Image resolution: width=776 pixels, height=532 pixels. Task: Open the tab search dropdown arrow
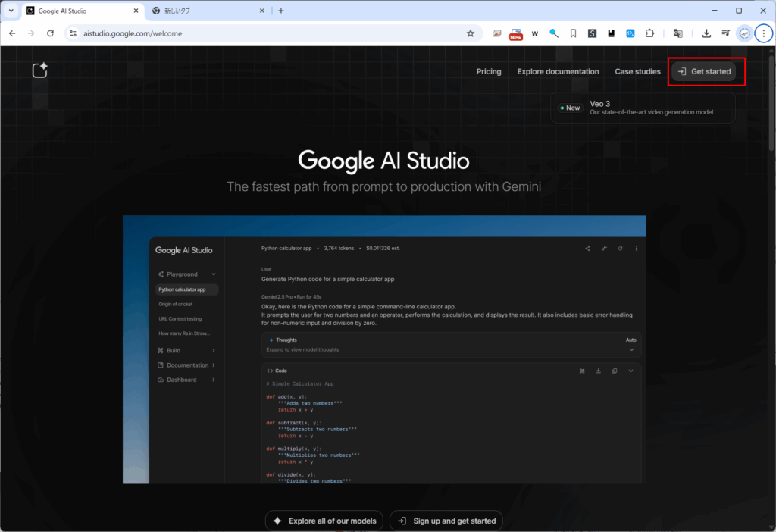[x=11, y=11]
